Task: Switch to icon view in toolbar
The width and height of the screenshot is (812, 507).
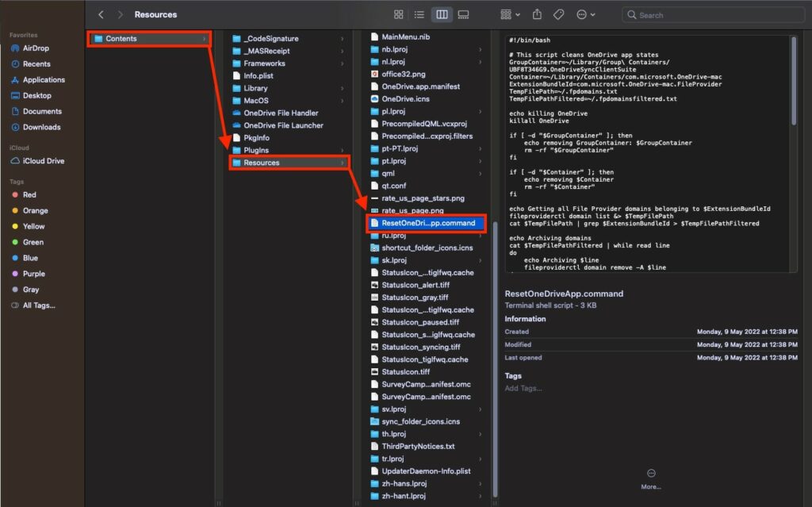Action: pyautogui.click(x=398, y=14)
